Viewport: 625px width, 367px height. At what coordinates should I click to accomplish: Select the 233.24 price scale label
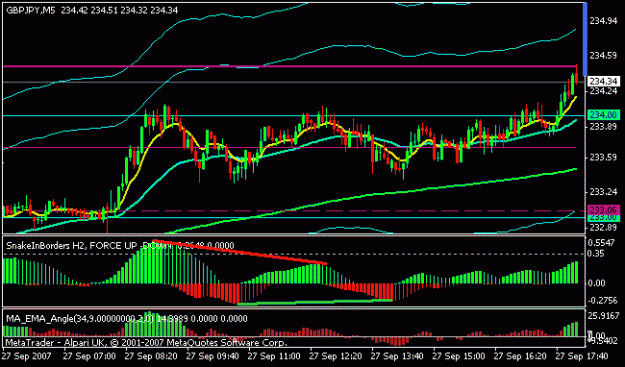pyautogui.click(x=603, y=192)
